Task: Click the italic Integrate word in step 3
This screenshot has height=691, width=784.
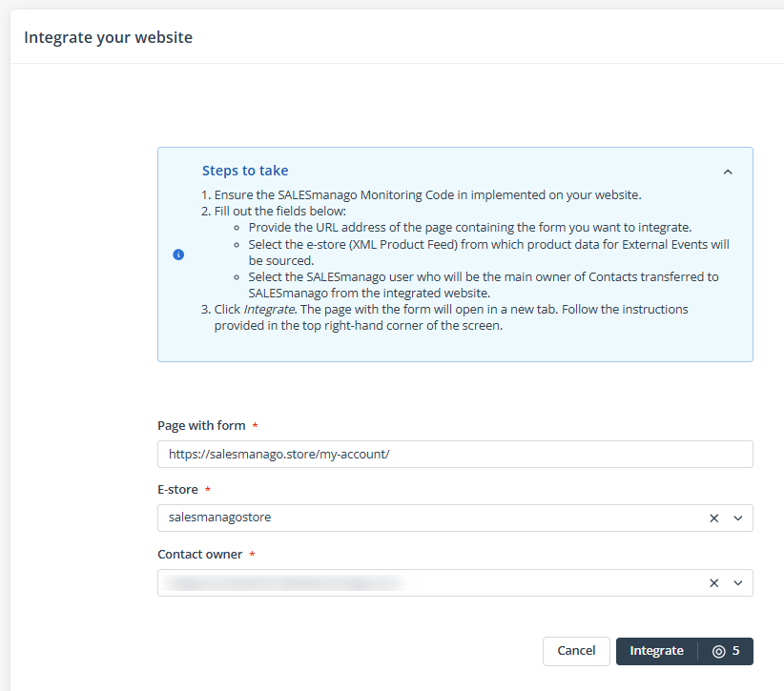Action: (269, 310)
